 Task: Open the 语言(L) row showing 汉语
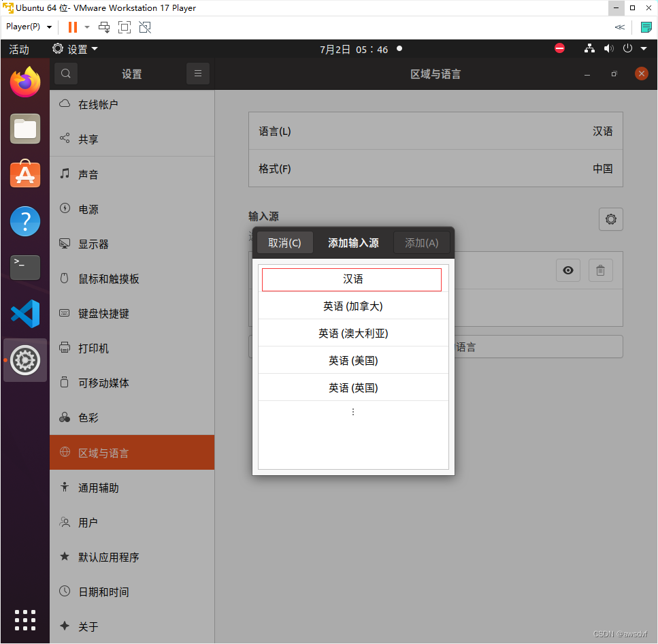click(435, 131)
